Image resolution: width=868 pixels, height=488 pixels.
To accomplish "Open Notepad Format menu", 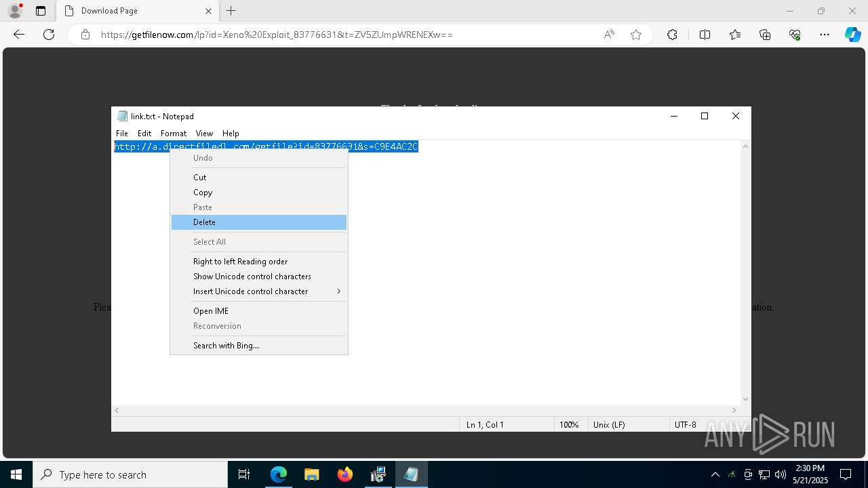I will 174,134.
